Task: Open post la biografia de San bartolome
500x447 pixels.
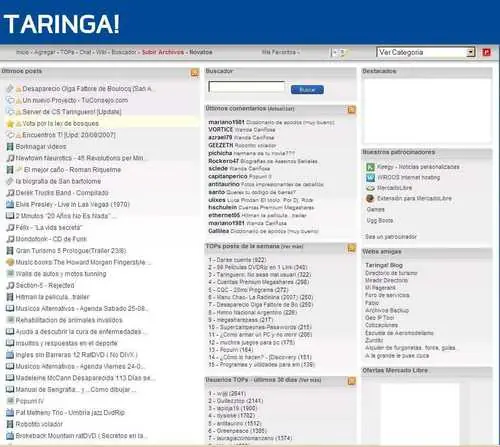Action: 58,181
